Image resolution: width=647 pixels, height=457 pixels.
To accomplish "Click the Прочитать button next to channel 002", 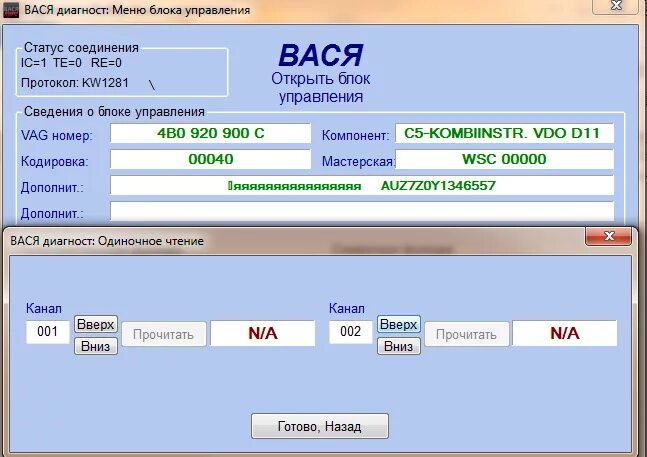I will (x=467, y=334).
